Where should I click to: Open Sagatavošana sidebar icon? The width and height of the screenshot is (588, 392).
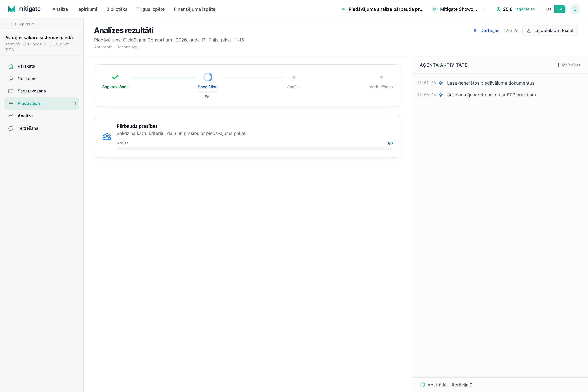[11, 91]
